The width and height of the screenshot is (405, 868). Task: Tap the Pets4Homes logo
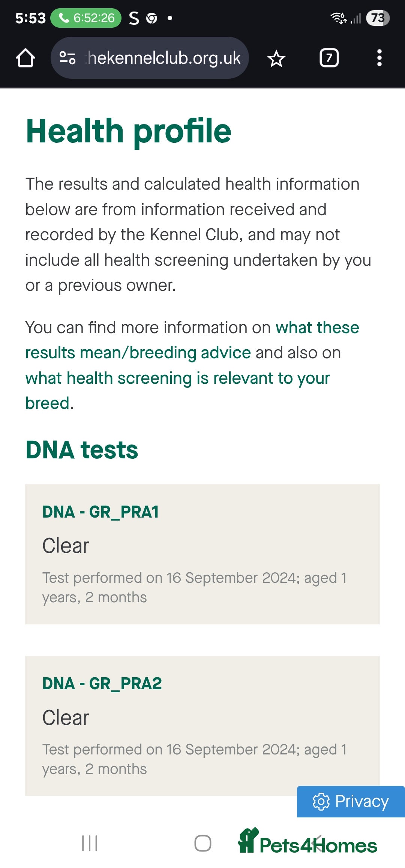pyautogui.click(x=307, y=841)
